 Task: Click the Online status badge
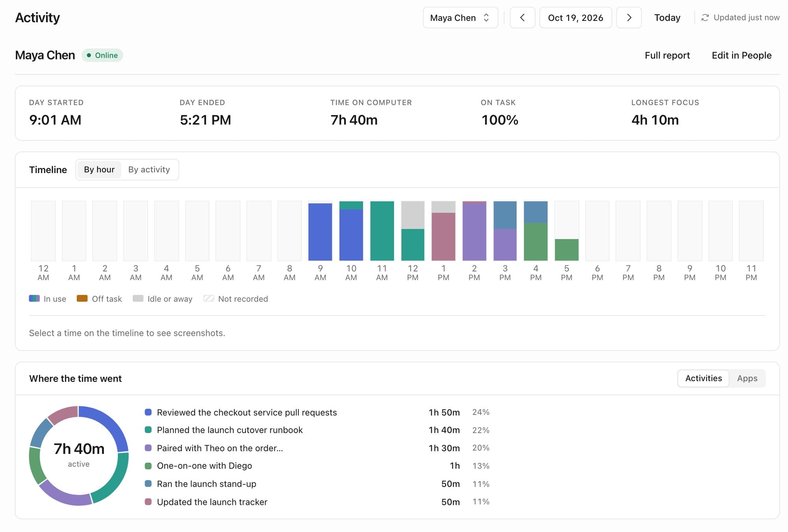click(x=102, y=55)
